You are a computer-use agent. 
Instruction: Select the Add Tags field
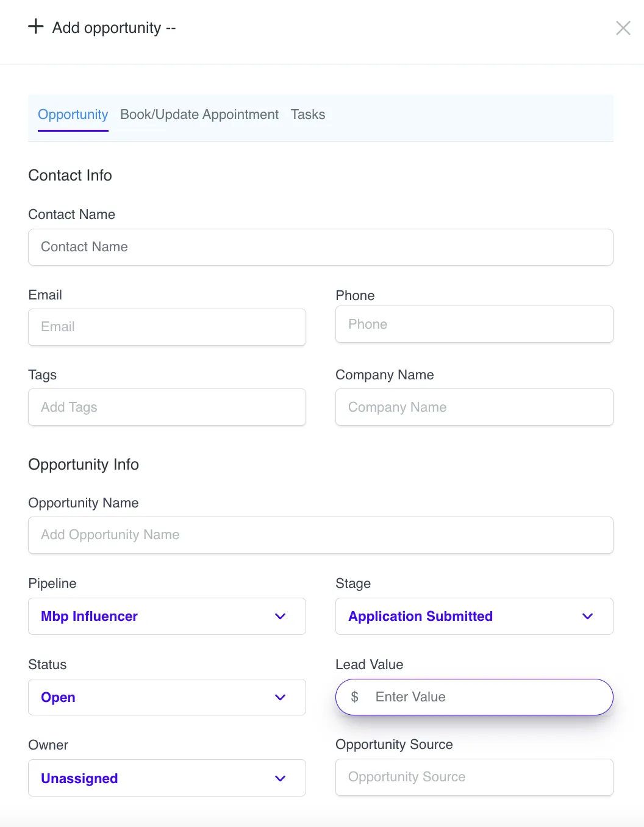[x=166, y=407]
